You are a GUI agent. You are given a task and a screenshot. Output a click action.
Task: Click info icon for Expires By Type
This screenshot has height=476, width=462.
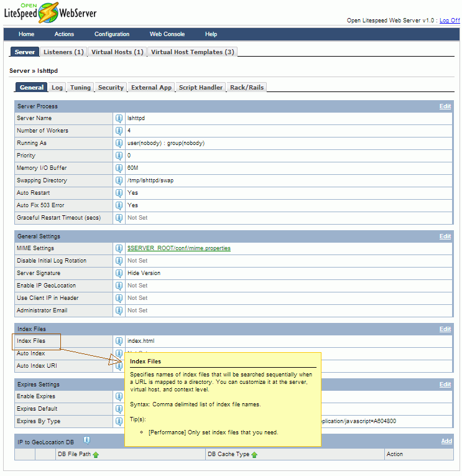119,422
